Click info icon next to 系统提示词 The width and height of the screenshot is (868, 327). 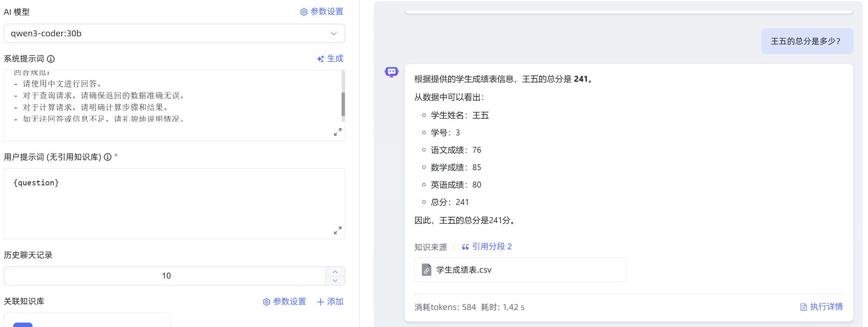pos(51,59)
